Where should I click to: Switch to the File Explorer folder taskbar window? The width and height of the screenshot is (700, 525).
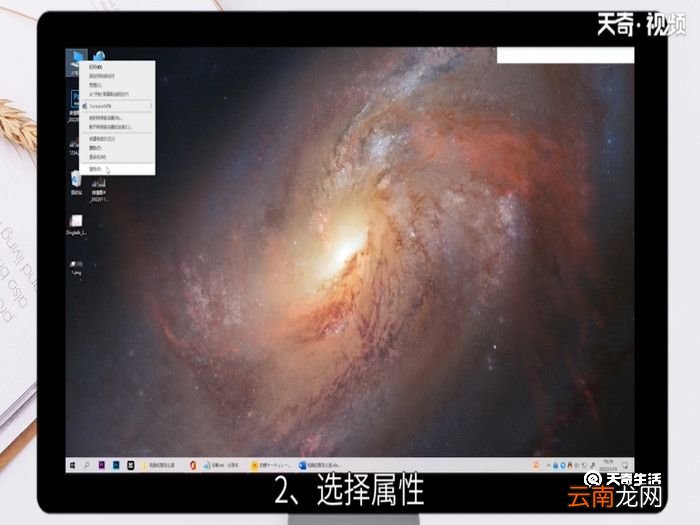coord(158,465)
